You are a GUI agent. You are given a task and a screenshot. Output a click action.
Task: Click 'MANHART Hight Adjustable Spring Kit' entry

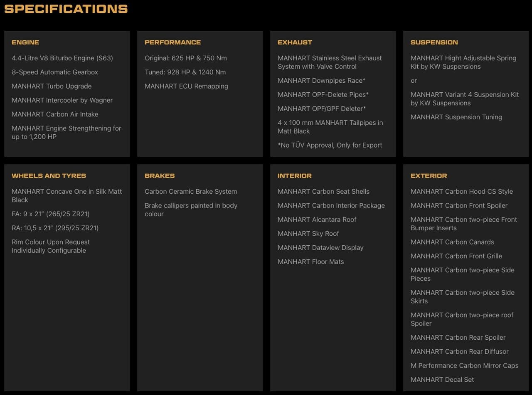click(463, 62)
